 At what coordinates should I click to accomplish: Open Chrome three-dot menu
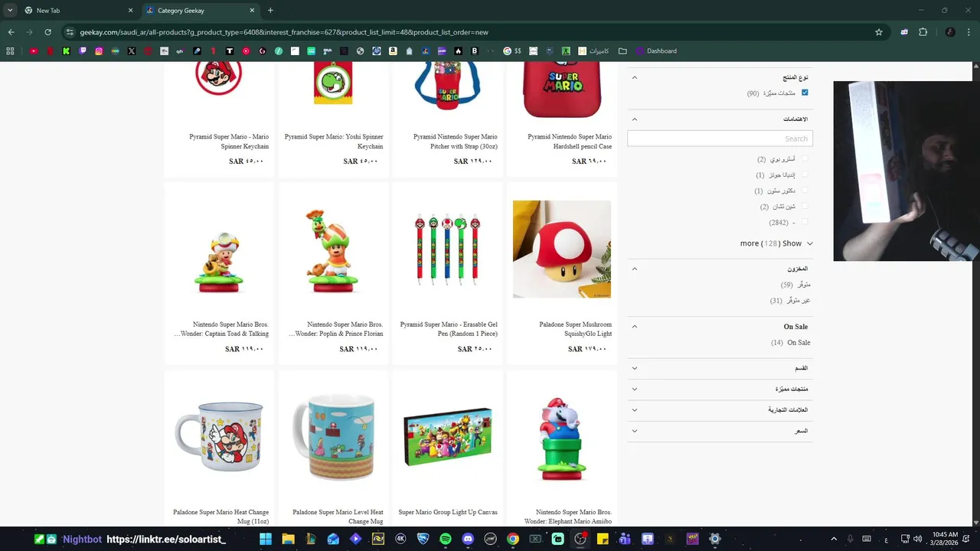(968, 32)
